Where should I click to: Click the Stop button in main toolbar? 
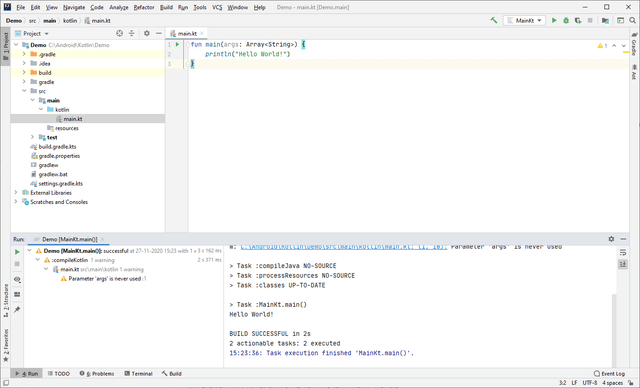pyautogui.click(x=590, y=20)
